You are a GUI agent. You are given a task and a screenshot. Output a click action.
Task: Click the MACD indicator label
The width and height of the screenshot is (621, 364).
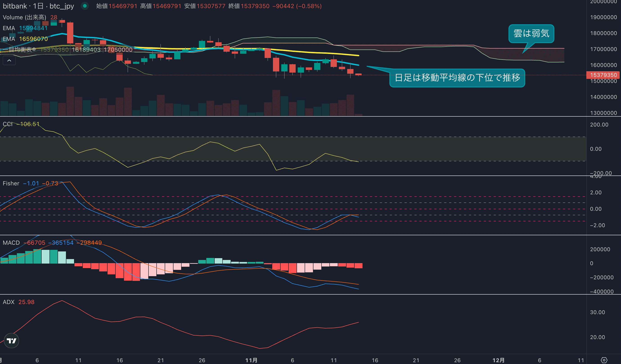coord(11,243)
